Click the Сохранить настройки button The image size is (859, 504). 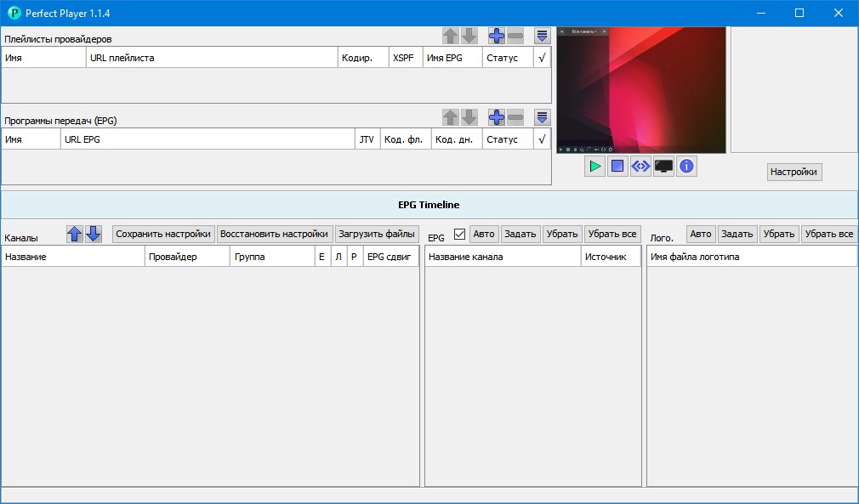click(163, 234)
